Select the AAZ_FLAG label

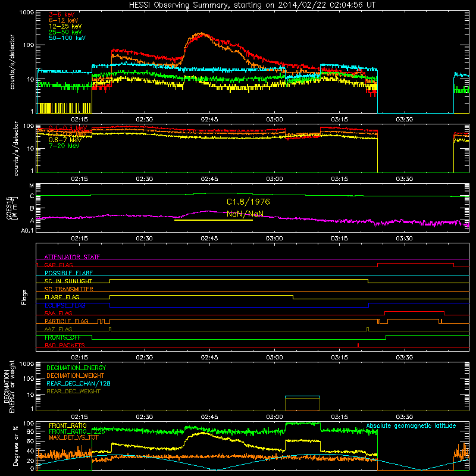(x=58, y=329)
